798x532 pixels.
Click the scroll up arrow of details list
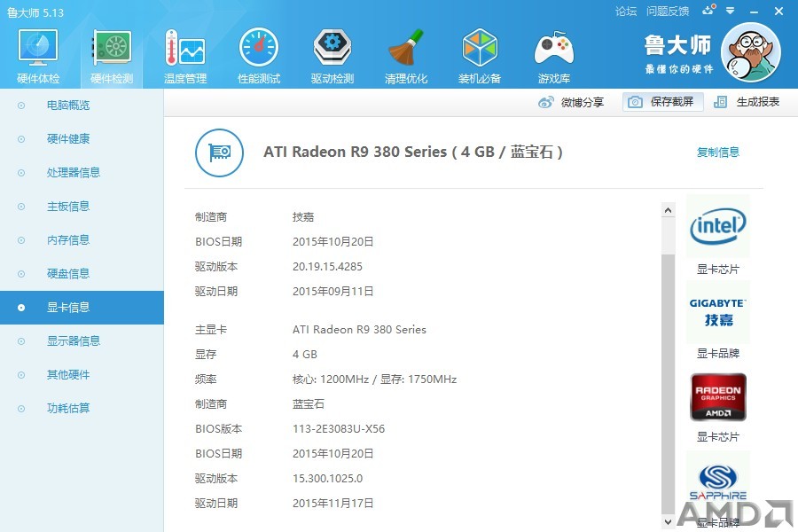point(669,210)
